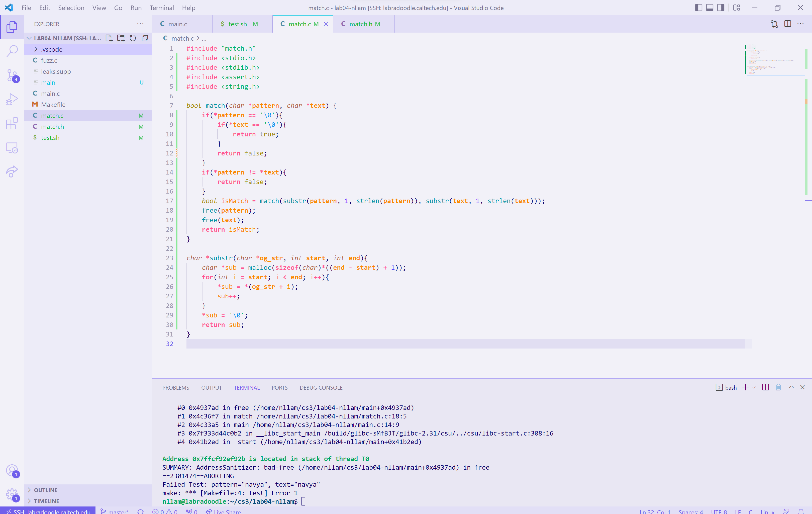Split the editor to the right
The height and width of the screenshot is (514, 812).
click(787, 24)
